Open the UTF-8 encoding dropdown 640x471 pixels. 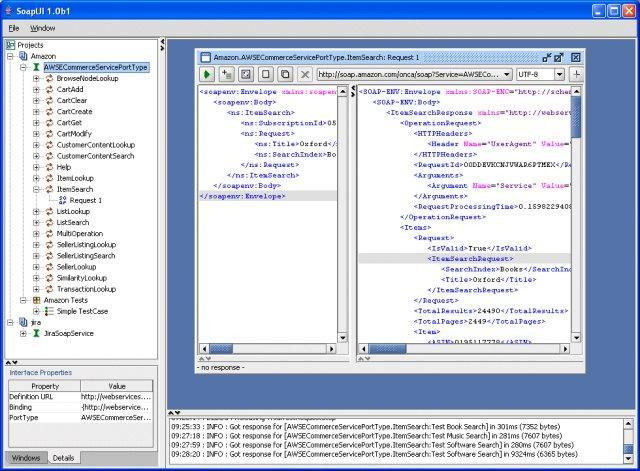[x=559, y=74]
